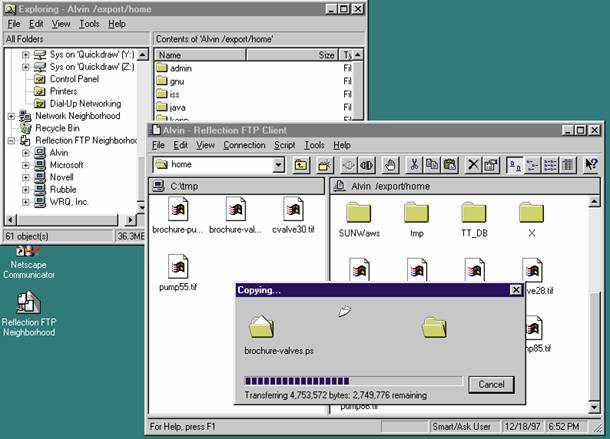
Task: Select the X folder on Alvin
Action: point(531,220)
